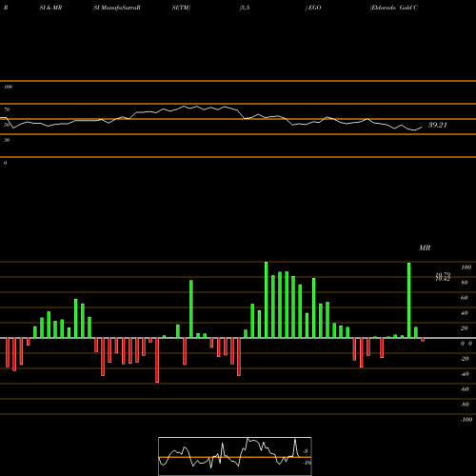Click the -3 label in mini chart

point(306,451)
